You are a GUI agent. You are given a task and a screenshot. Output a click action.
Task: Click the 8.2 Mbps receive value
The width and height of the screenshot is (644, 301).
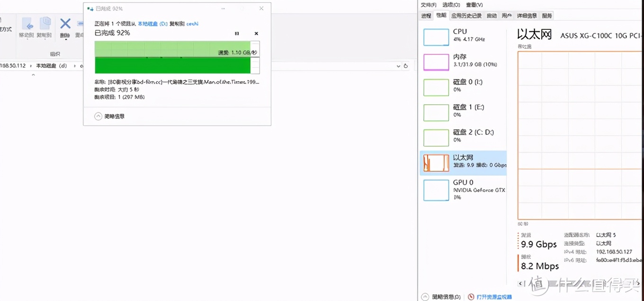[x=540, y=266]
